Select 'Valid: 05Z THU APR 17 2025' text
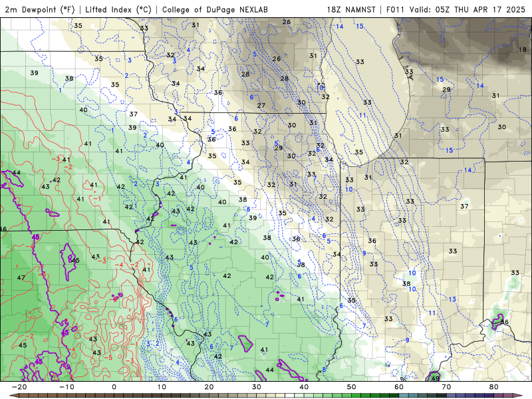The width and height of the screenshot is (532, 399). click(x=467, y=9)
